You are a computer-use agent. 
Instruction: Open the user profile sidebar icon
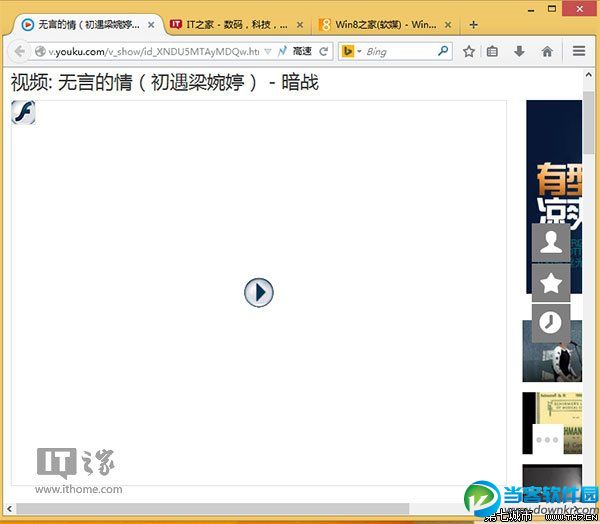click(551, 243)
